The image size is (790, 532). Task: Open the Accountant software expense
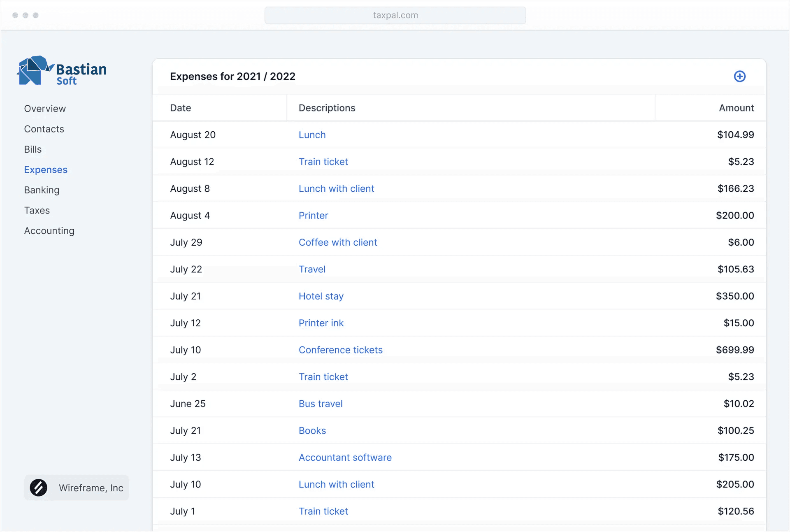[x=345, y=458]
